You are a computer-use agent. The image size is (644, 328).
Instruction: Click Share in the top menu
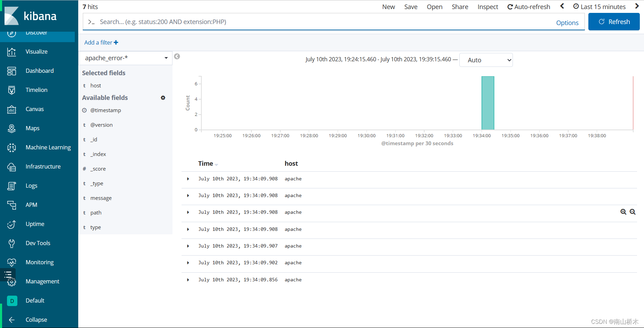460,7
